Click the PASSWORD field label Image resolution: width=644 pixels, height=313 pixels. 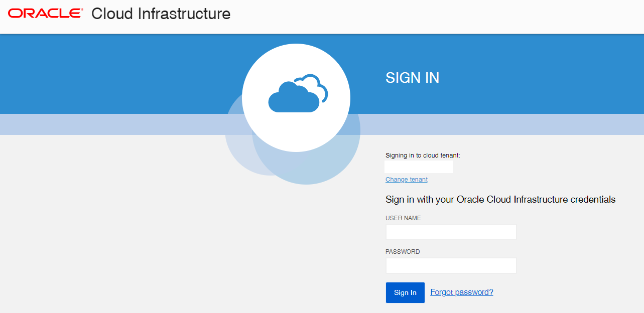[403, 252]
